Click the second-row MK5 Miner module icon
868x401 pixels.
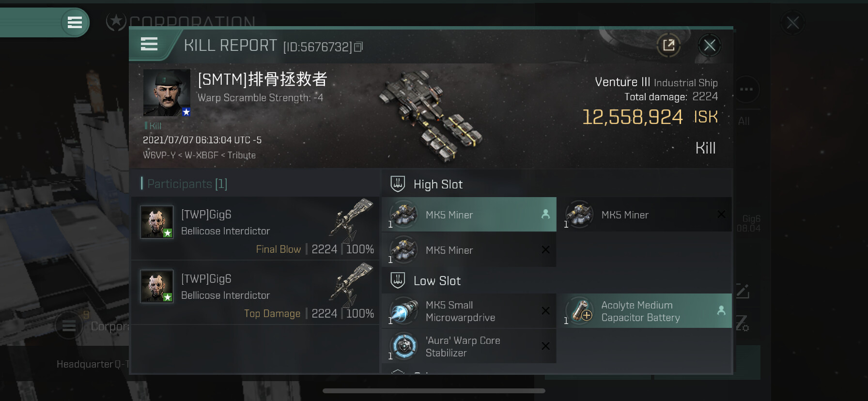[x=404, y=250]
